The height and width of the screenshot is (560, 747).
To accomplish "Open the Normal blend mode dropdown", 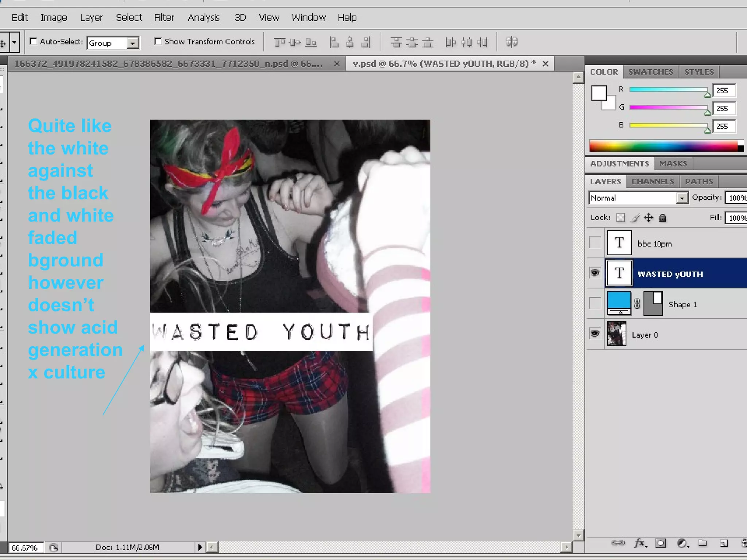I will [681, 198].
